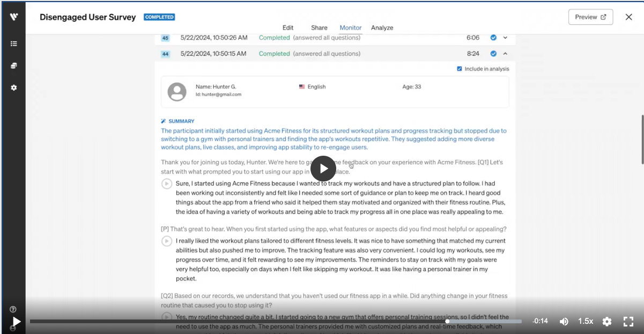This screenshot has height=334, width=644.
Task: Switch to the Edit tab
Action: 288,28
